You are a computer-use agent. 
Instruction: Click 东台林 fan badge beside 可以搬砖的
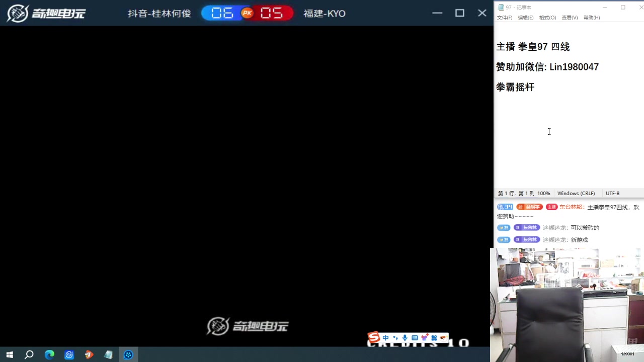[526, 228]
